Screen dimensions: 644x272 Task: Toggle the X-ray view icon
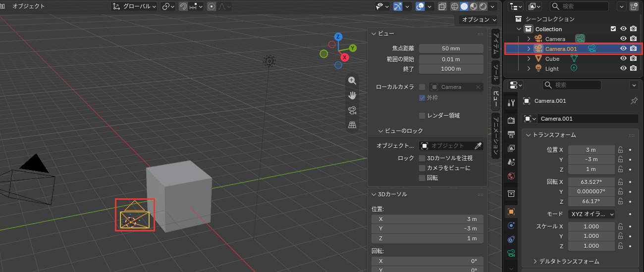442,6
